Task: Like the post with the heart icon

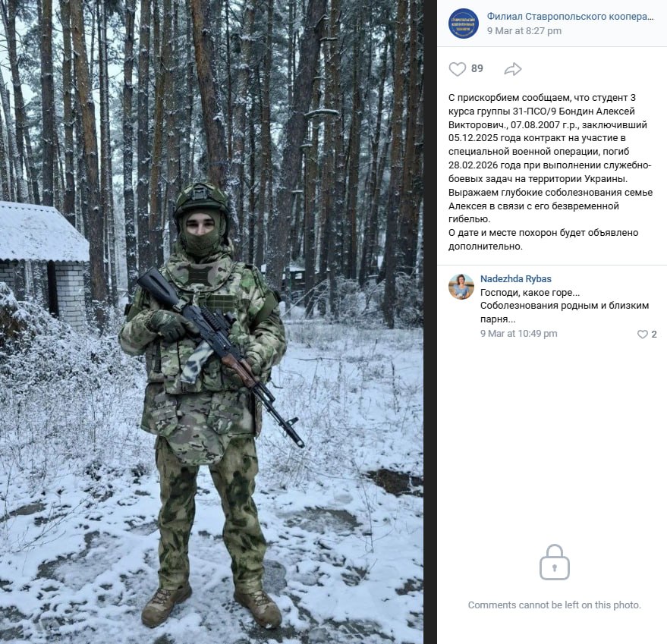Action: click(x=458, y=69)
